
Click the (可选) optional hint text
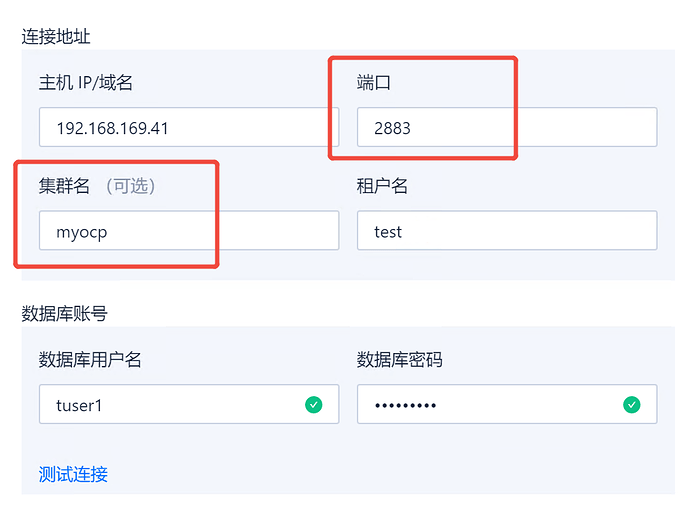coord(131,186)
